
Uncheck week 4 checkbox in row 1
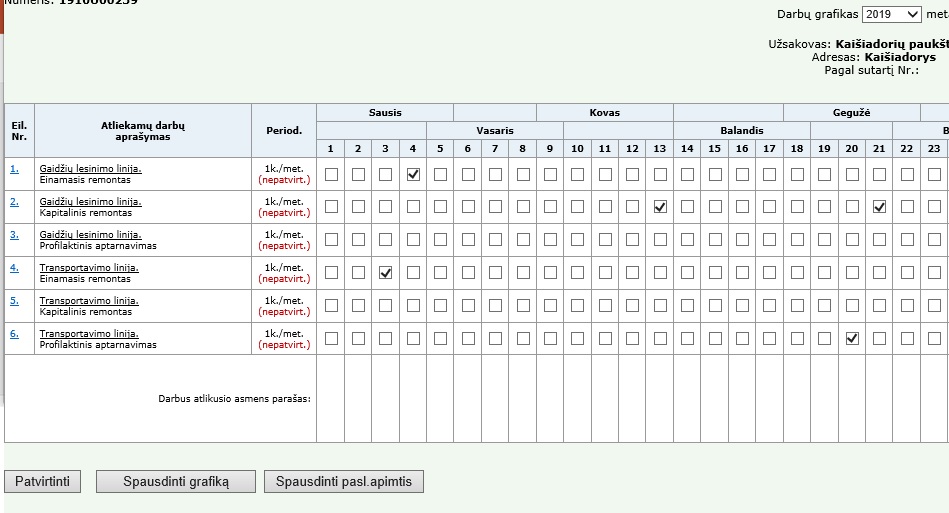413,174
